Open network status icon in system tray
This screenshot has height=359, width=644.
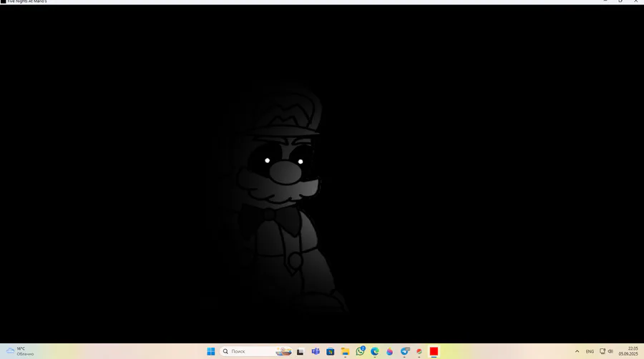click(602, 351)
